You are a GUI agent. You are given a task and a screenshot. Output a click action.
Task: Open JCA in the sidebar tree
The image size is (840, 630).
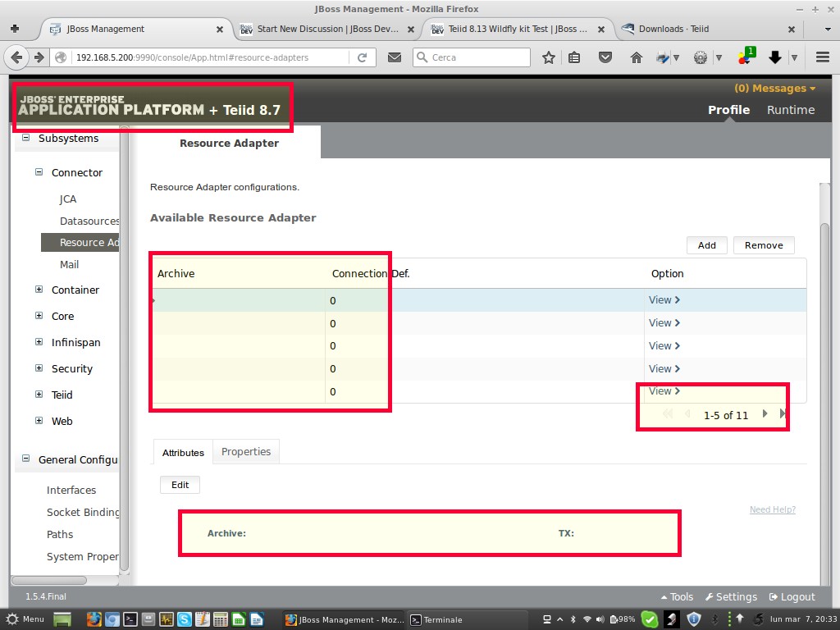[x=68, y=199]
